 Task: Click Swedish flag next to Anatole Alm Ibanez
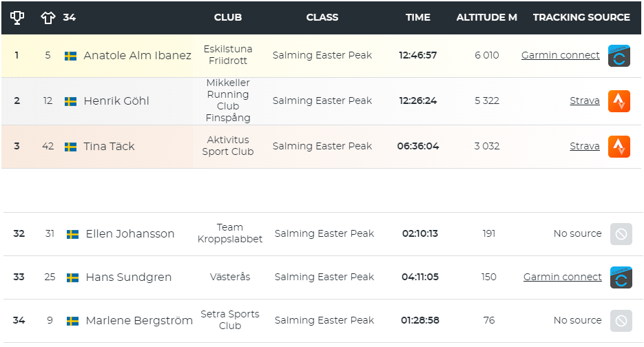pos(71,56)
